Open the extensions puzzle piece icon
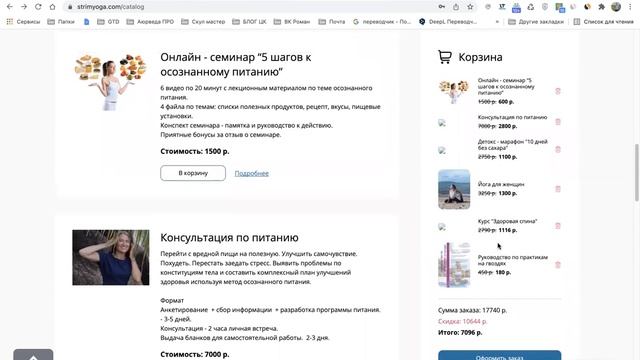 [x=601, y=7]
